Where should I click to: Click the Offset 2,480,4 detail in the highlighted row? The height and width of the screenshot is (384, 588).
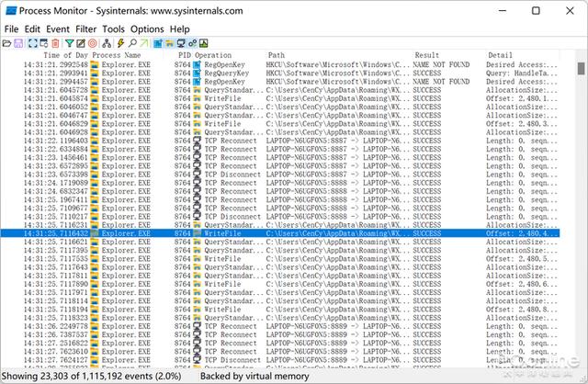click(522, 233)
